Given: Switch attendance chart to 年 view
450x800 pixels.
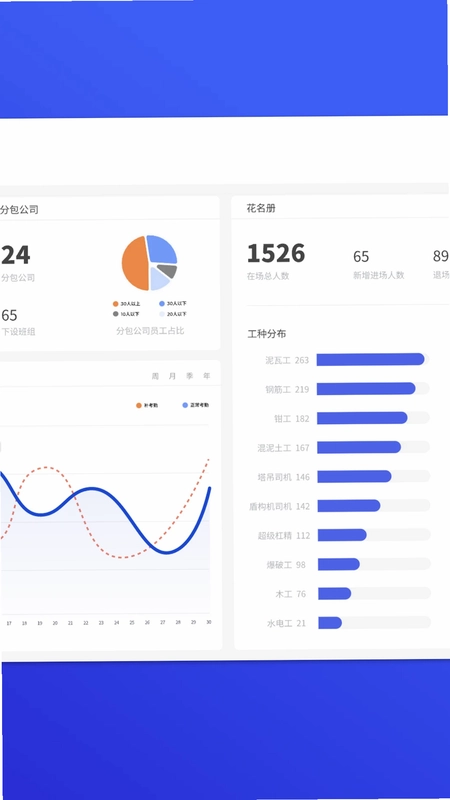Looking at the screenshot, I should pyautogui.click(x=207, y=376).
